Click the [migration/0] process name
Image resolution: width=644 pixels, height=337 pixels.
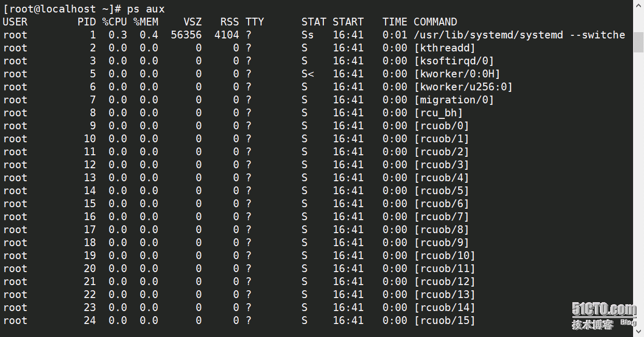(x=454, y=100)
